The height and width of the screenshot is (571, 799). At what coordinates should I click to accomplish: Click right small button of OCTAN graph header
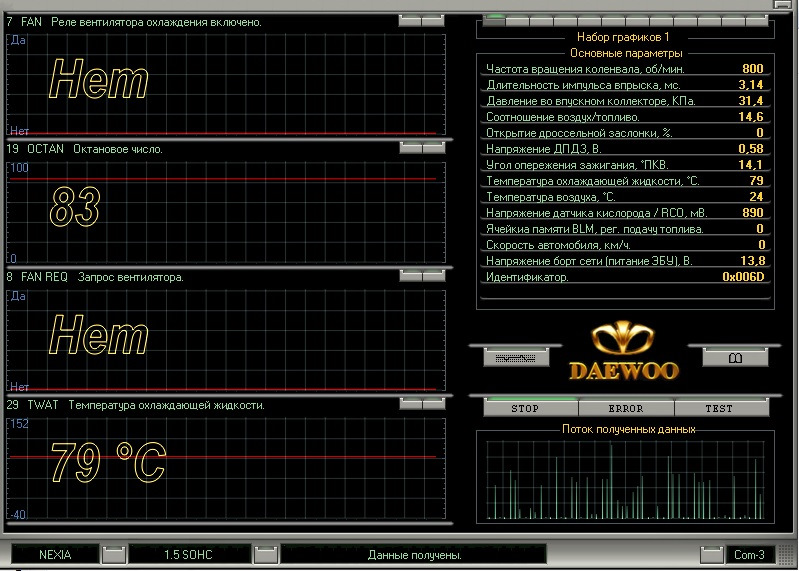[x=434, y=148]
